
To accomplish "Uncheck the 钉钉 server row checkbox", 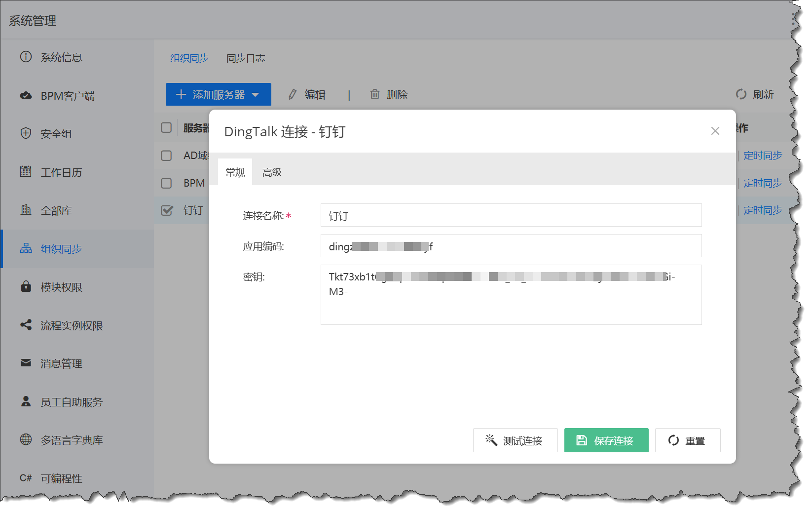I will pyautogui.click(x=167, y=210).
